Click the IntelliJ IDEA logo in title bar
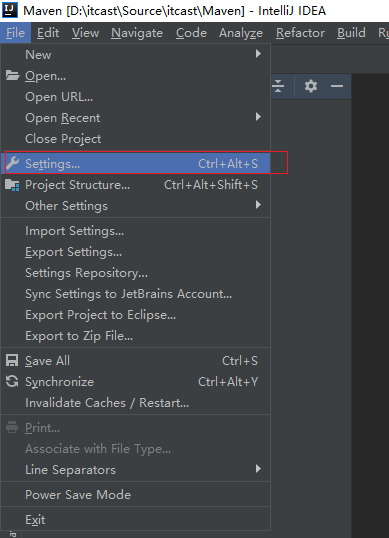Screen dimensions: 389x538 pos(10,10)
